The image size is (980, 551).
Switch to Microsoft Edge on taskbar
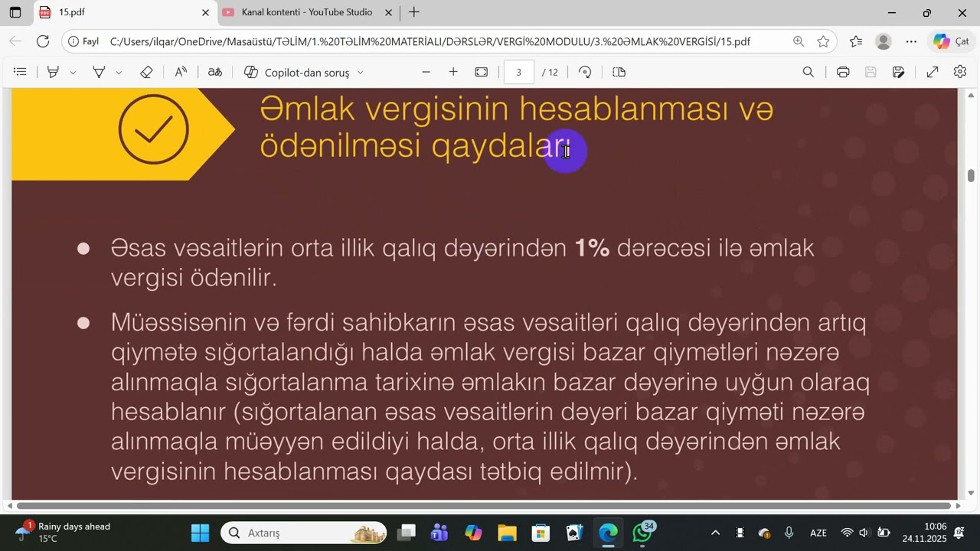609,533
